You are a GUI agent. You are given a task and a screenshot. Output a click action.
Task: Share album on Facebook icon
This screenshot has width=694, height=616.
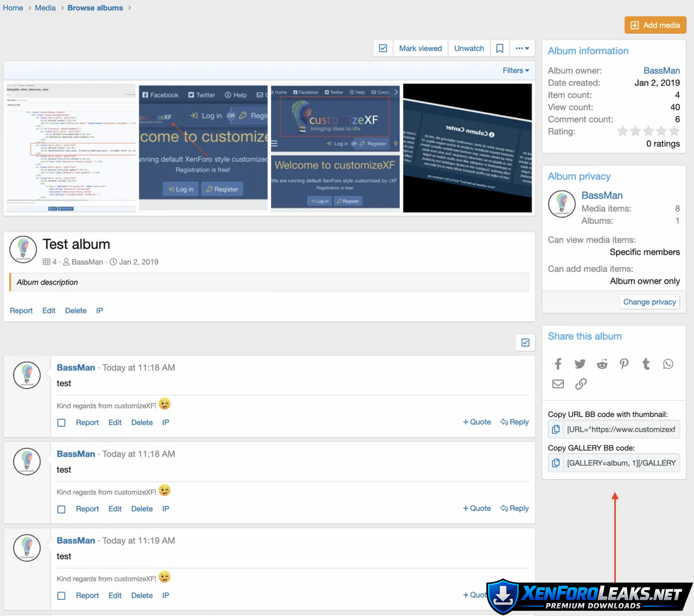click(x=558, y=364)
